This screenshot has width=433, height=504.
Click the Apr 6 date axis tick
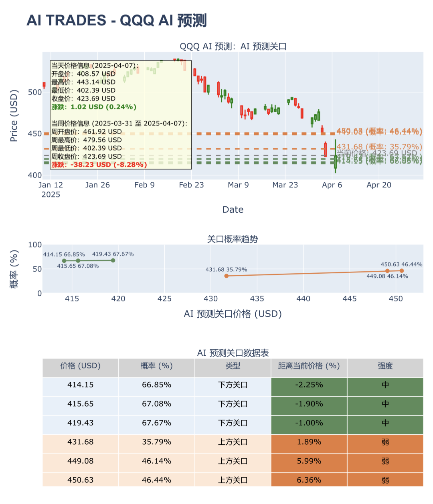tap(332, 185)
